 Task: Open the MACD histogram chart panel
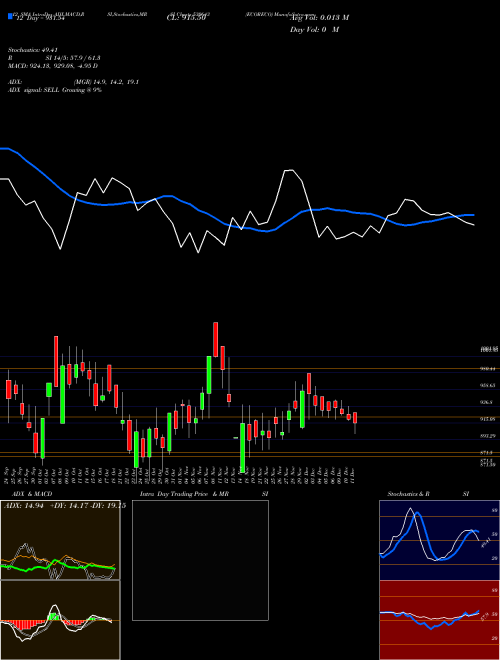tap(60, 620)
